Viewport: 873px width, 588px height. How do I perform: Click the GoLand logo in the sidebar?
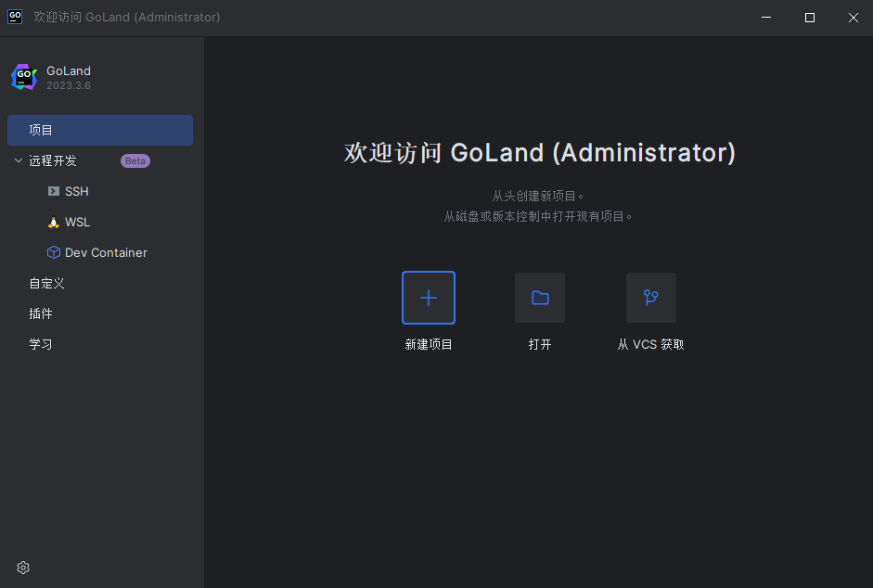24,77
